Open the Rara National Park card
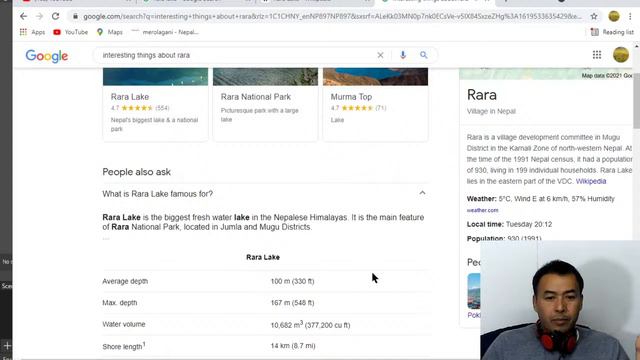640x360 pixels. point(265,105)
